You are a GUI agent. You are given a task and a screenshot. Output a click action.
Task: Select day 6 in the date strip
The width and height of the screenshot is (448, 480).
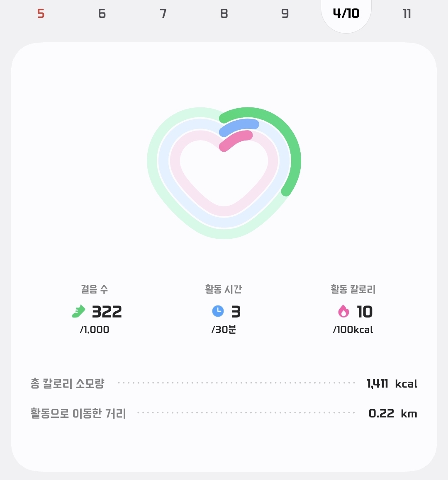102,14
